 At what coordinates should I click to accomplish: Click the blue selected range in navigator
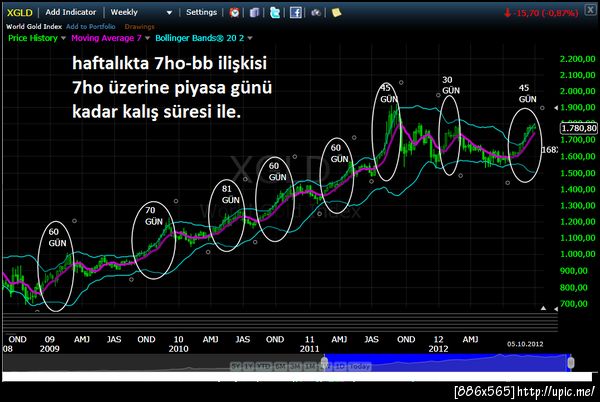(447, 363)
